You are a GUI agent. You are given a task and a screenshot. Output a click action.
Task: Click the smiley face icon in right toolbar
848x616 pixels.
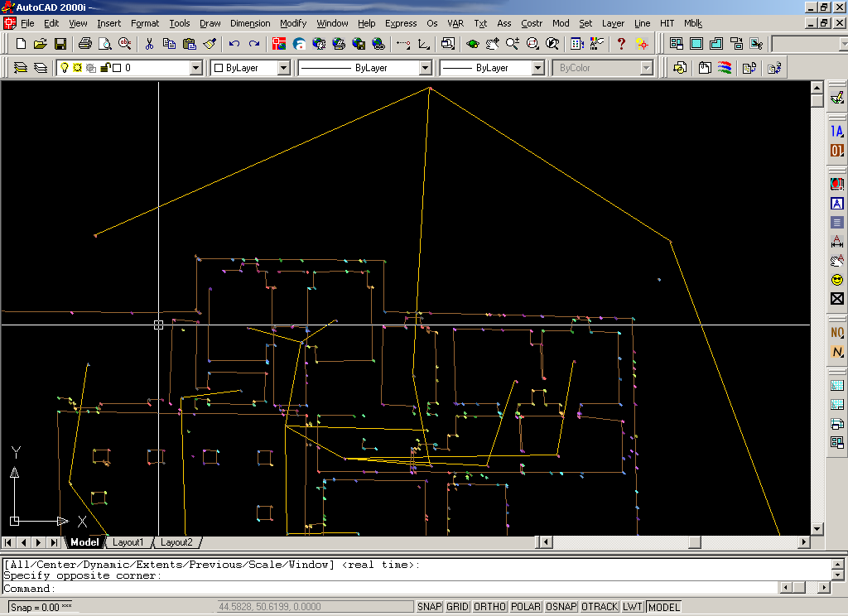pos(836,280)
